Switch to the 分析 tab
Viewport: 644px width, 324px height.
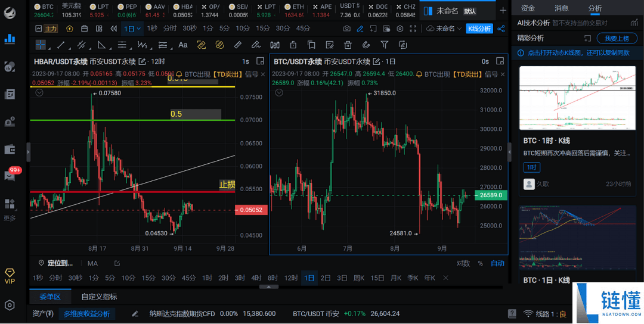(x=595, y=8)
